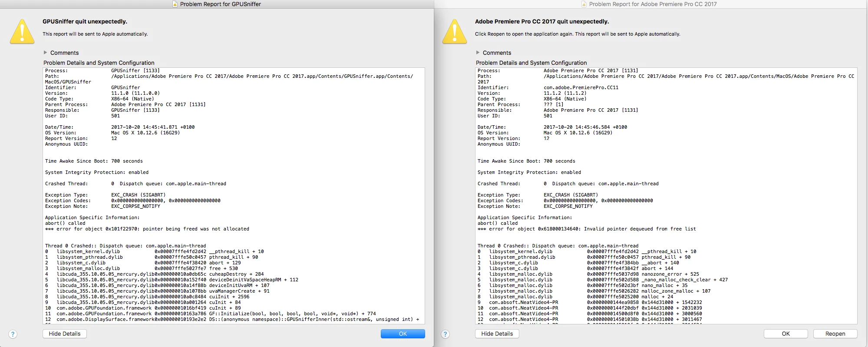The width and height of the screenshot is (868, 347).
Task: Click EXC_CORPSE_NOTIFY in Premiere Pro report
Action: point(568,206)
